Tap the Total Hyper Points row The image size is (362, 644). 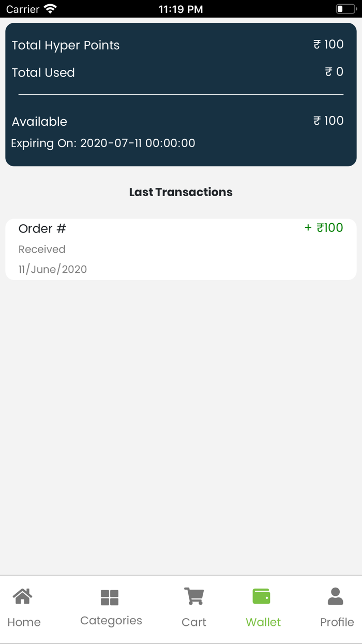(x=66, y=46)
